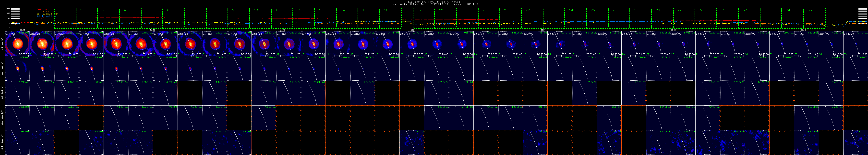This screenshot has height=155, width=868.
Task: Select time interval 5 on the lightcurve
Action: tap(152, 18)
